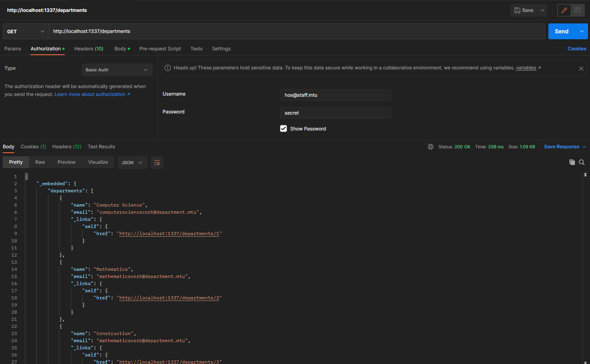The image size is (590, 364).
Task: Open the departments/3 href link
Action: [x=169, y=362]
